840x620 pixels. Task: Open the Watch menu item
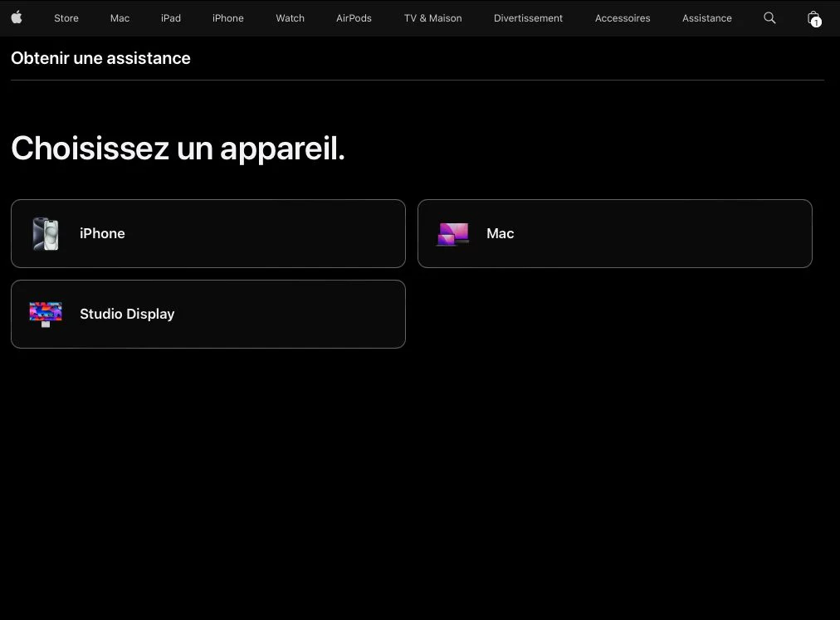click(291, 18)
